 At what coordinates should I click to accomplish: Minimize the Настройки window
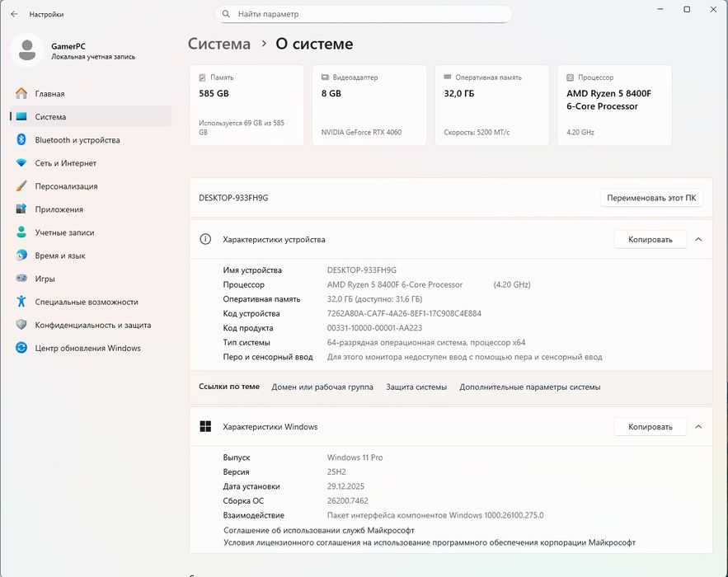(x=660, y=9)
